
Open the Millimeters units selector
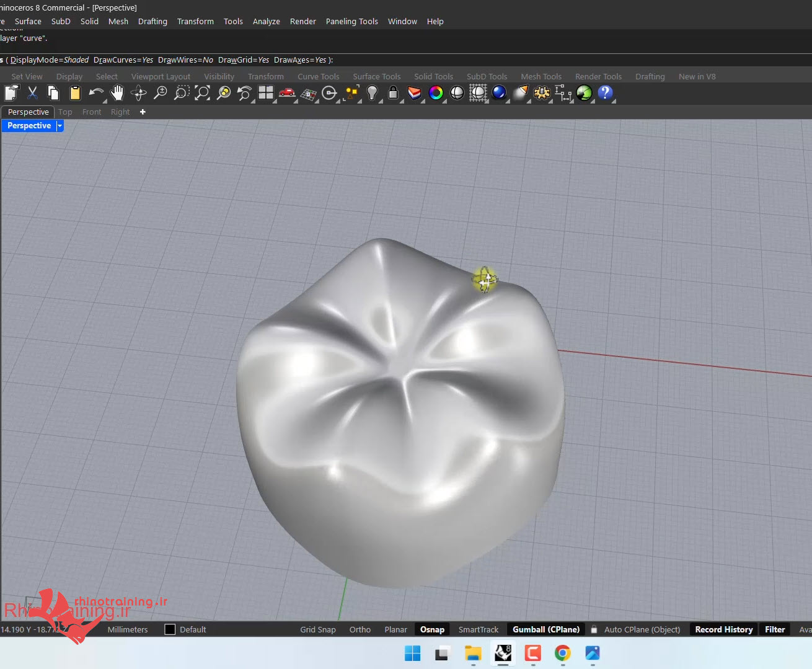click(128, 629)
